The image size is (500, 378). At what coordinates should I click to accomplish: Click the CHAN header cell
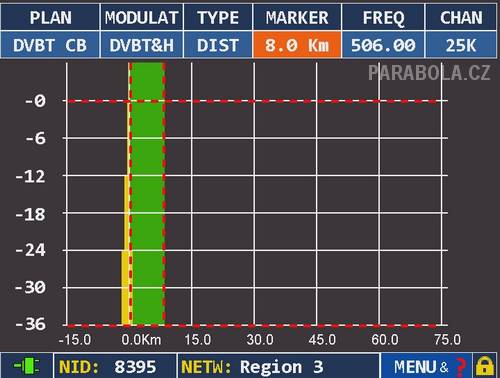click(461, 17)
